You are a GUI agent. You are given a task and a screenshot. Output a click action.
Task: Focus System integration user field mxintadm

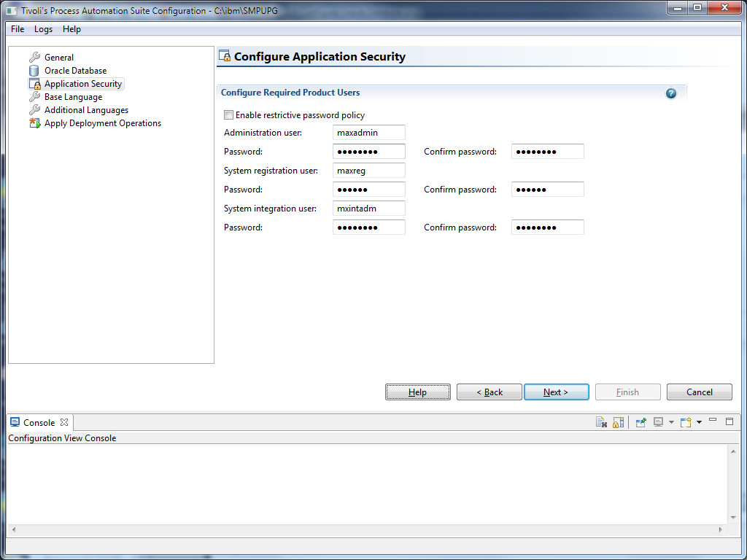click(368, 208)
